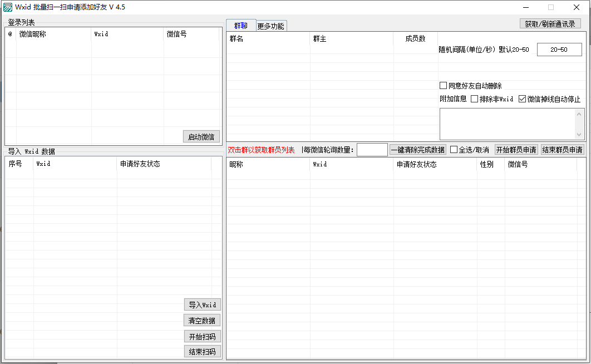Click the 清空数据 button
The height and width of the screenshot is (364, 591).
tap(202, 321)
